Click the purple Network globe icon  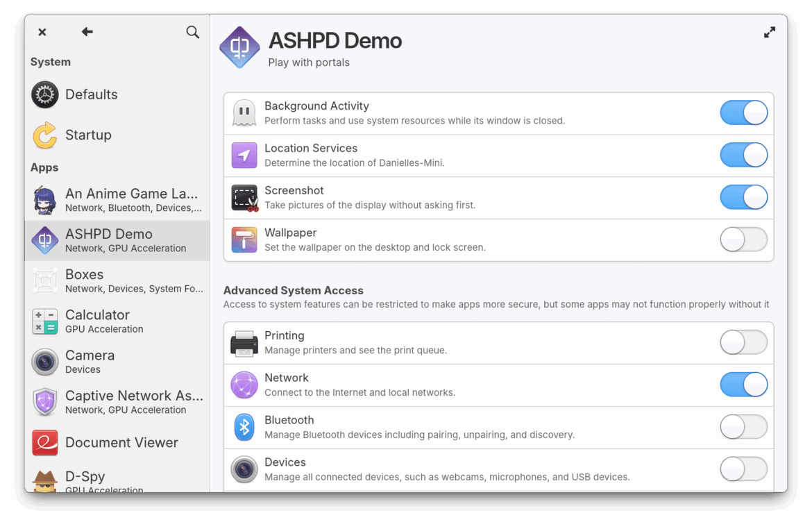[244, 385]
